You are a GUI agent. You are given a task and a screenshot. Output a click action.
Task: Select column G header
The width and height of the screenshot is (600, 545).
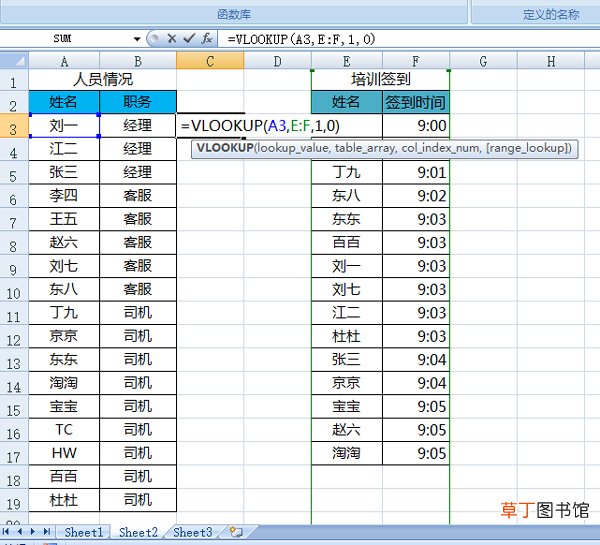point(483,61)
